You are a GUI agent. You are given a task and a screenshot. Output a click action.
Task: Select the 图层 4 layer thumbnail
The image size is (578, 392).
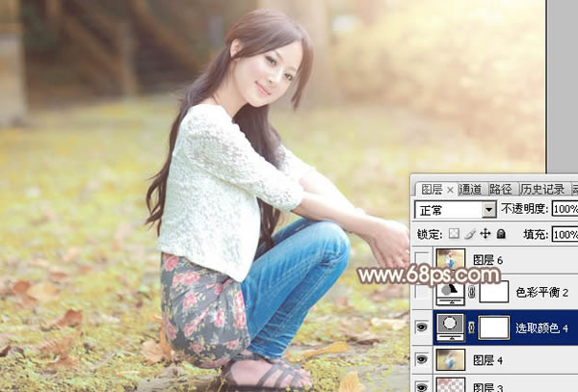(x=450, y=359)
